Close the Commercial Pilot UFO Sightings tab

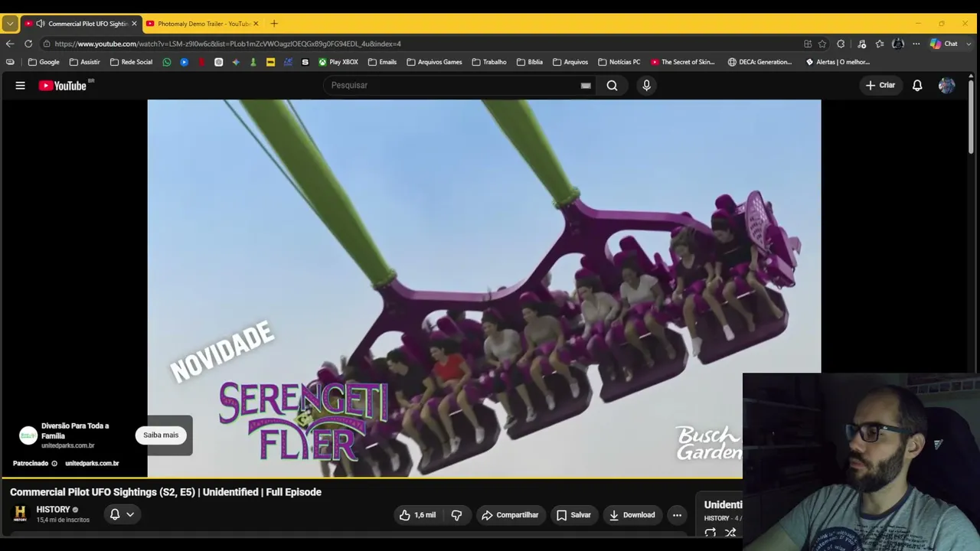(x=134, y=24)
